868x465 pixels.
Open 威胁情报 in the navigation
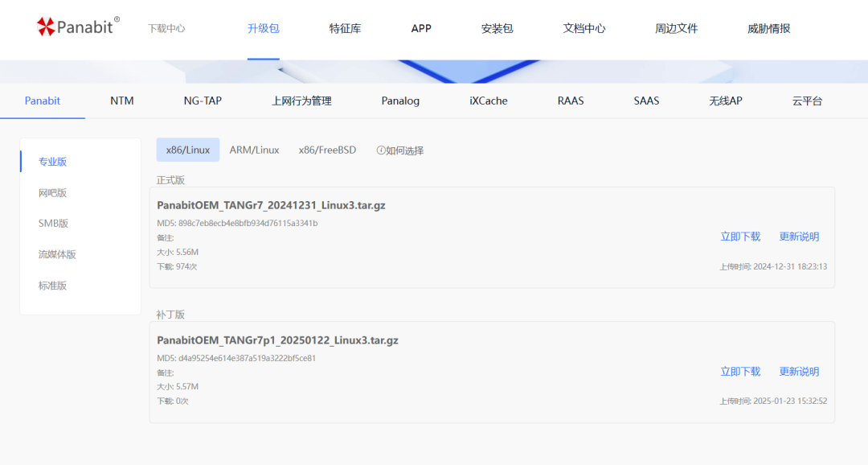click(x=769, y=28)
